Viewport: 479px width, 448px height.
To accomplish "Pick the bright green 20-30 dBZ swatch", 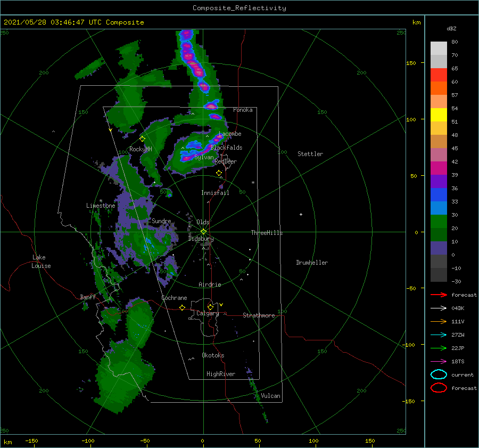I will tap(439, 222).
